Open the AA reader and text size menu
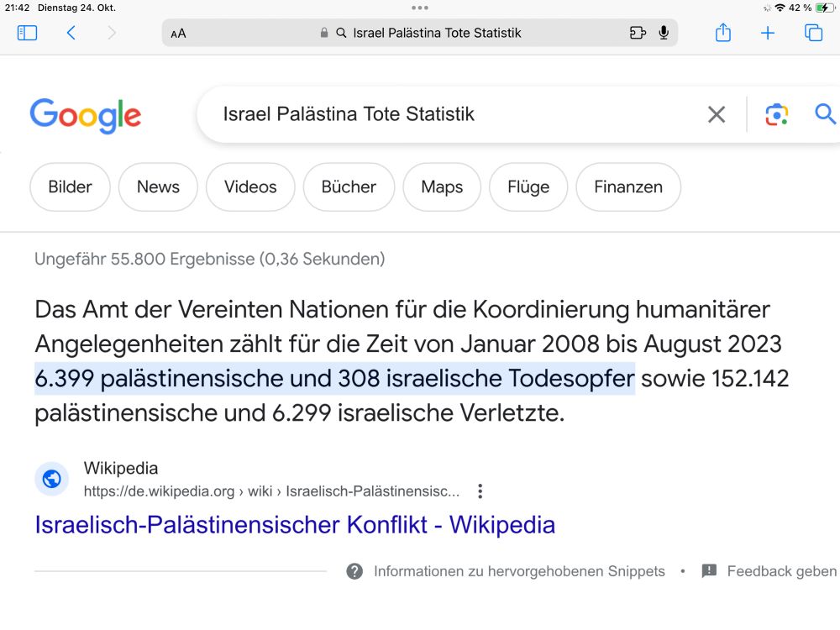The image size is (840, 630). click(178, 34)
